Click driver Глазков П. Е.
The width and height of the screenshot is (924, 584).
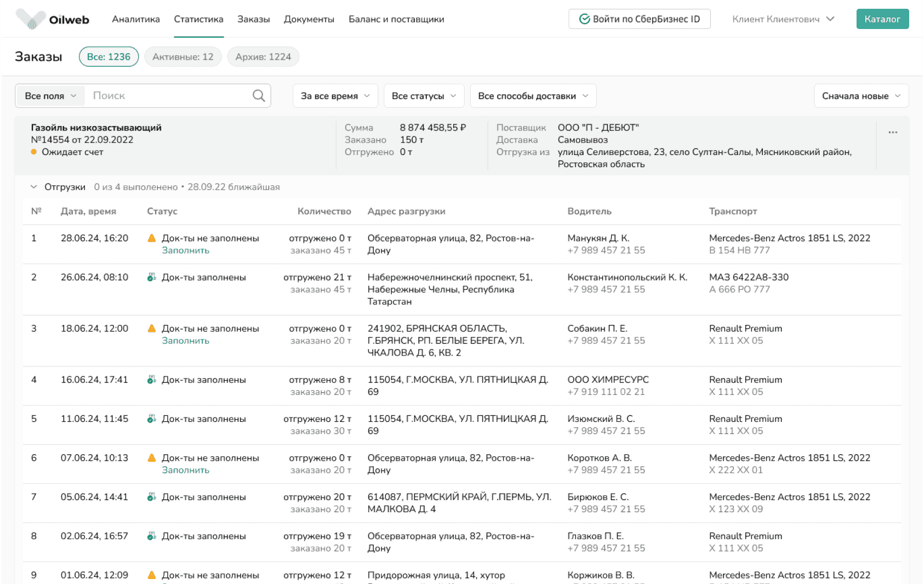point(596,536)
